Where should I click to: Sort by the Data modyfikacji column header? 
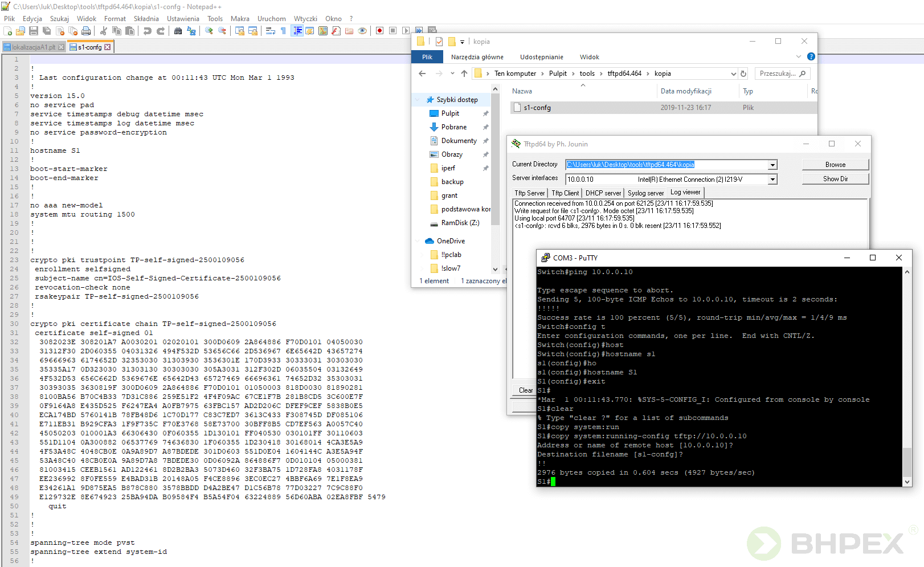tap(686, 91)
